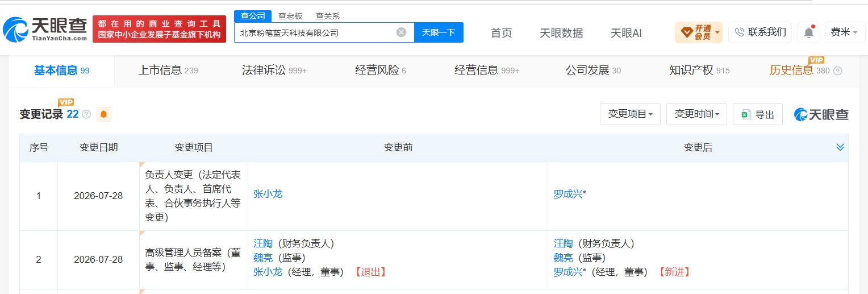Click the Excel export icon
The height and width of the screenshot is (294, 868).
tap(746, 114)
